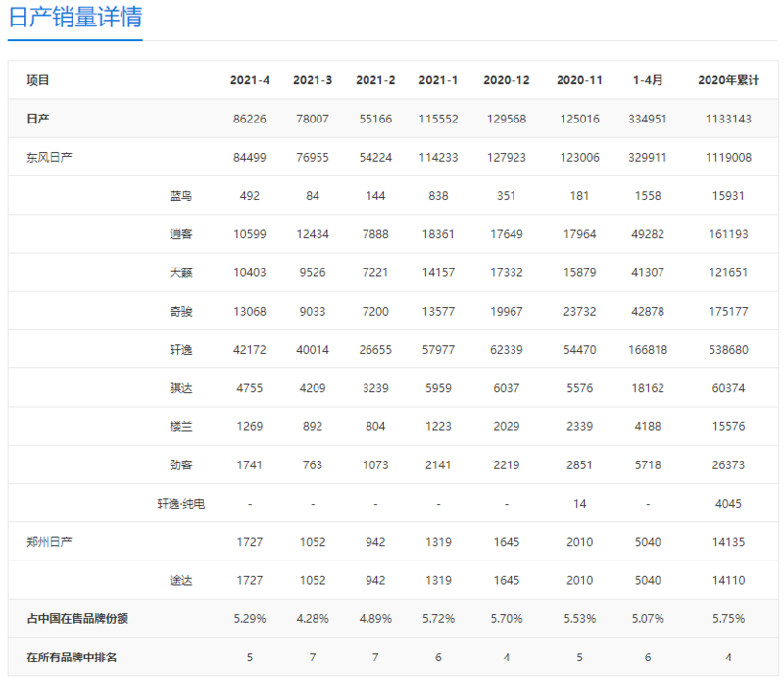Viewport: 784px width, 683px height.
Task: Click the 2021-2 column header
Action: coord(375,80)
